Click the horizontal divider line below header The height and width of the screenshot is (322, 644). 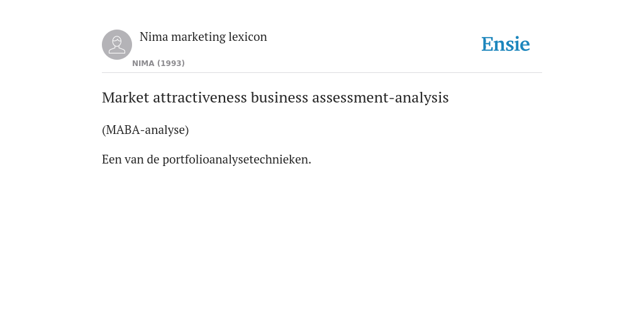click(x=322, y=73)
